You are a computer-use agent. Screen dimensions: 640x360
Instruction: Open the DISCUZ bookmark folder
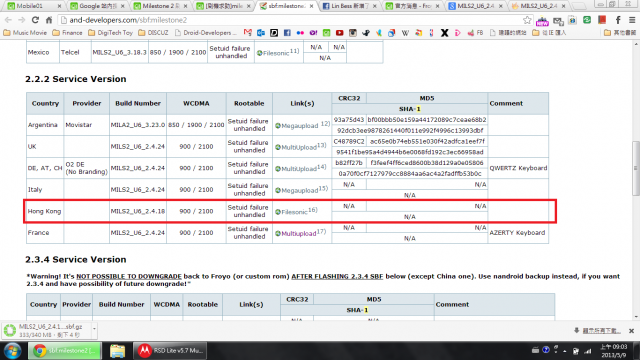click(x=153, y=33)
